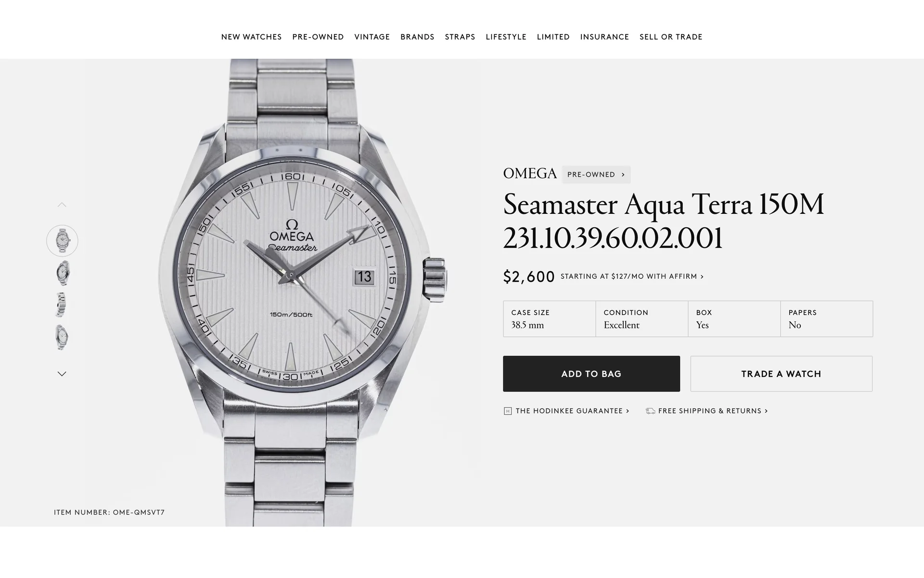Add the Seamaster to bag
This screenshot has width=924, height=578.
[591, 374]
